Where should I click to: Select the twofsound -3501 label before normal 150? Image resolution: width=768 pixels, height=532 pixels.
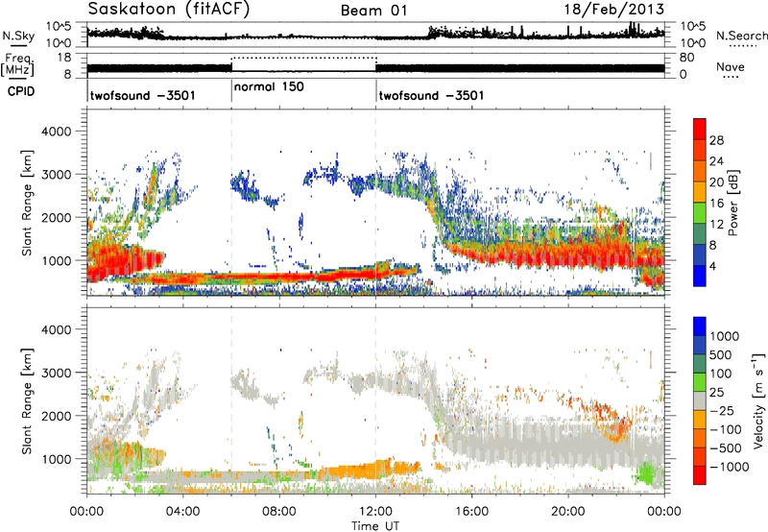[142, 95]
